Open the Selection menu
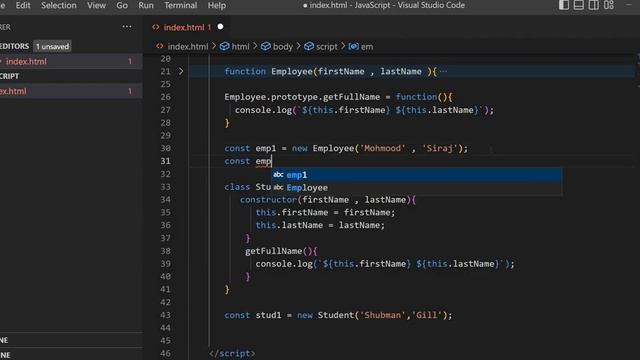Viewport: 640px width, 360px height. [58, 5]
